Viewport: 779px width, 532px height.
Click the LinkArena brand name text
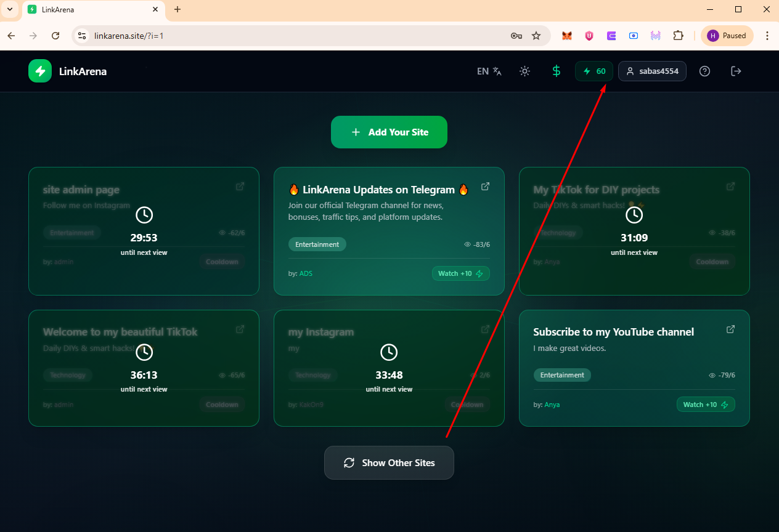tap(83, 71)
